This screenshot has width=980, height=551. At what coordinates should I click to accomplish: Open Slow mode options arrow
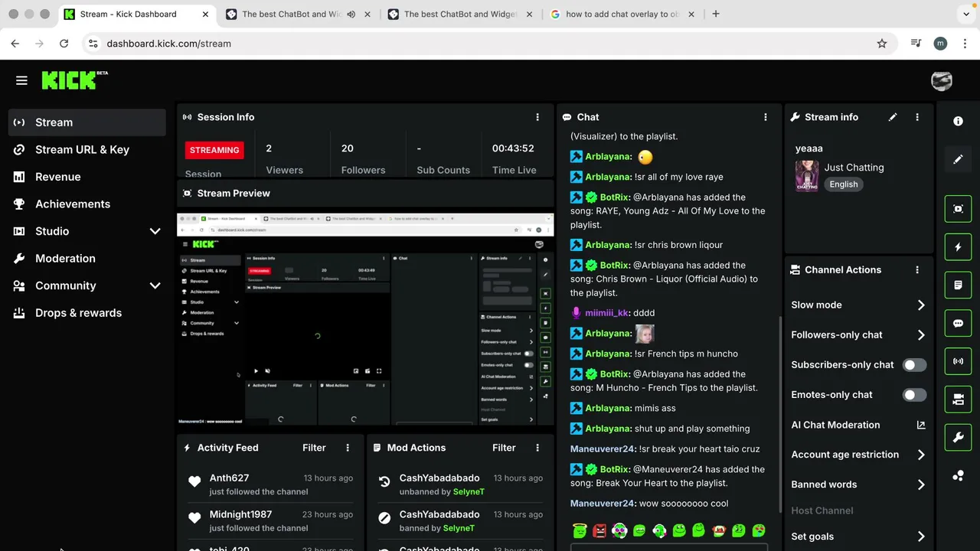(x=921, y=305)
